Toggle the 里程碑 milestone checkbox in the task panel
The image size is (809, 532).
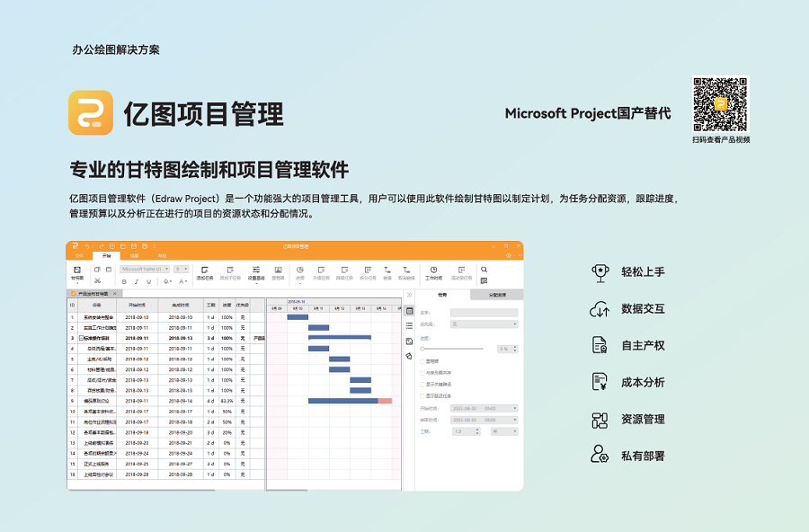tap(422, 361)
